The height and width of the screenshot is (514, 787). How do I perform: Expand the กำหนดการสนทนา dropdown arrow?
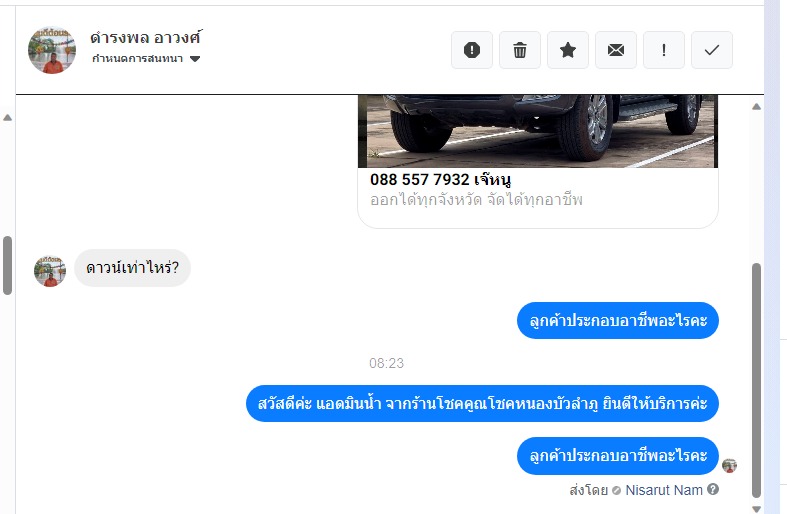pyautogui.click(x=195, y=59)
